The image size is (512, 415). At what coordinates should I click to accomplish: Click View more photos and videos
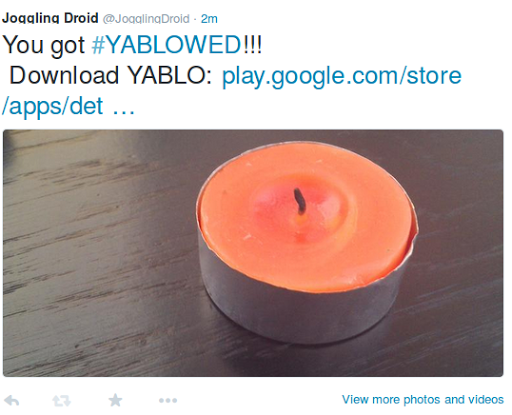pos(423,399)
